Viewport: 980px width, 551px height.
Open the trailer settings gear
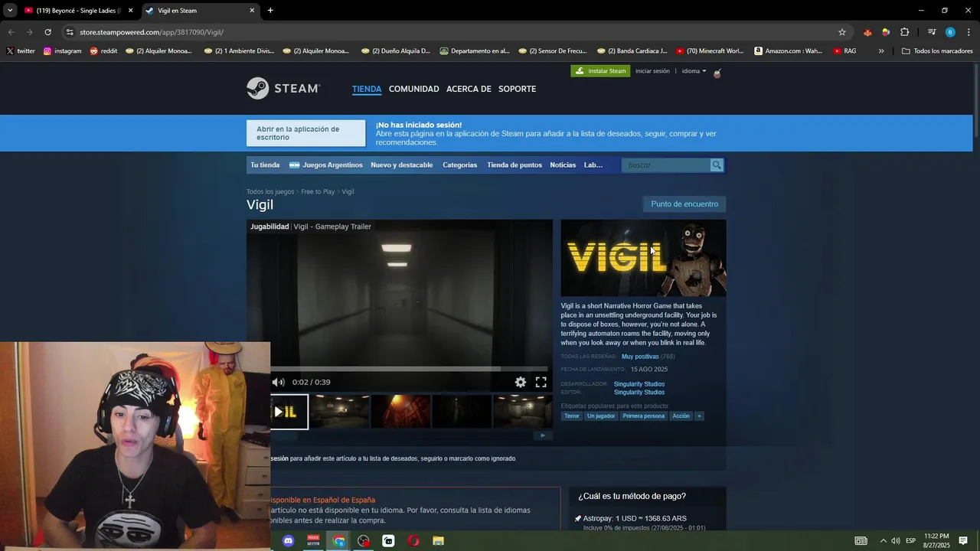click(521, 382)
